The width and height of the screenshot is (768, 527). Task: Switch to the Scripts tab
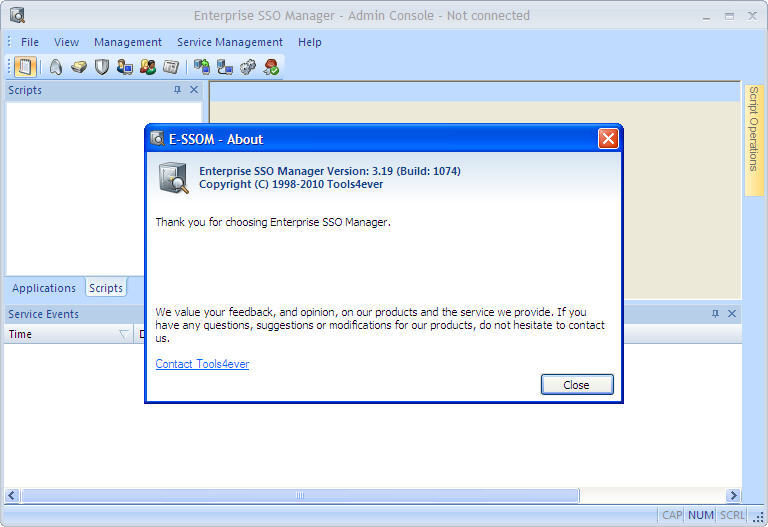(x=106, y=288)
